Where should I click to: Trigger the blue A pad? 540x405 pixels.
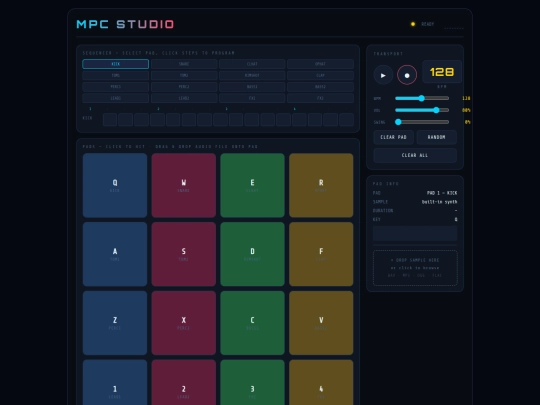[115, 254]
